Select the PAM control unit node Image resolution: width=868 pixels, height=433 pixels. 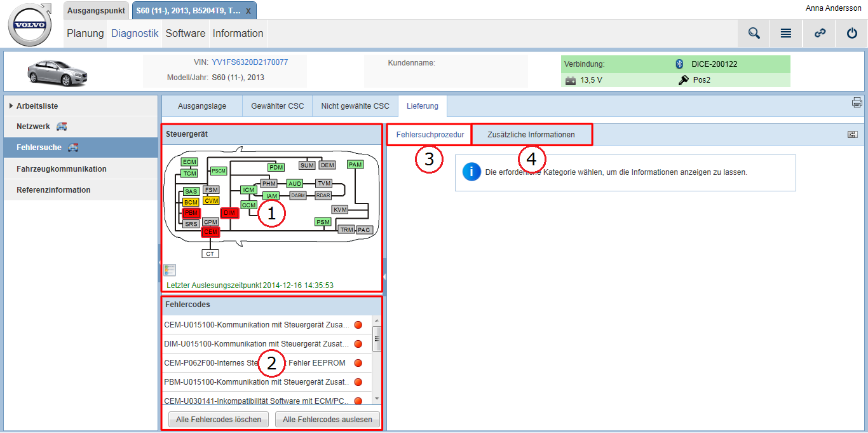click(x=355, y=165)
